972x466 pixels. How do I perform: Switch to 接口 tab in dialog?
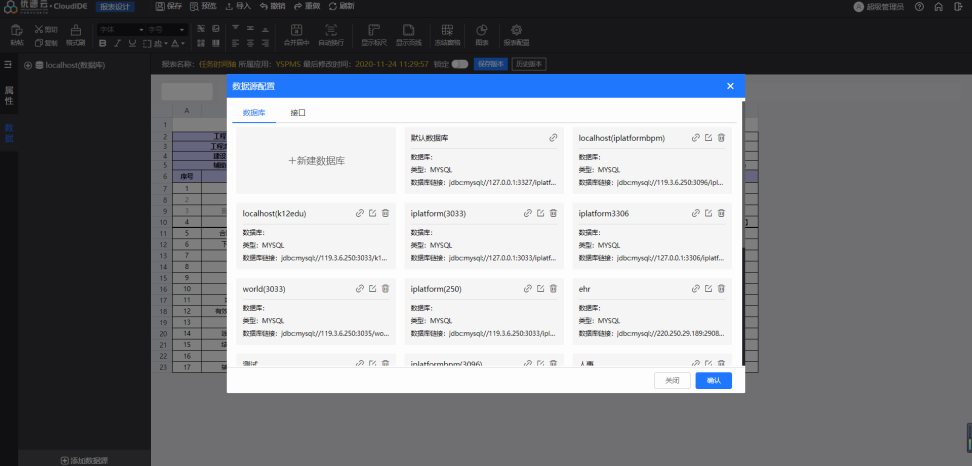(298, 113)
